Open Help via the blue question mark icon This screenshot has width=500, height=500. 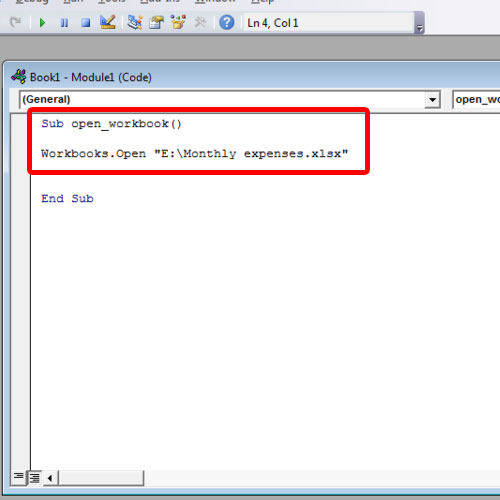point(227,23)
